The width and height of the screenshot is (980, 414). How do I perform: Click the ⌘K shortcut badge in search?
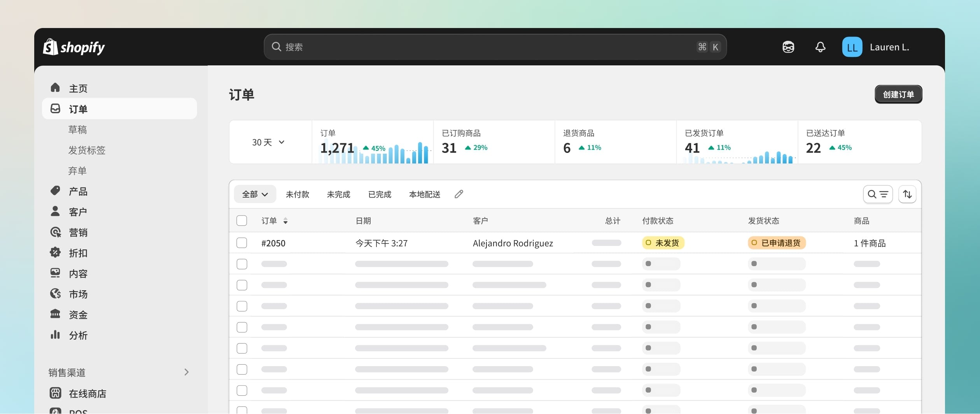point(709,47)
